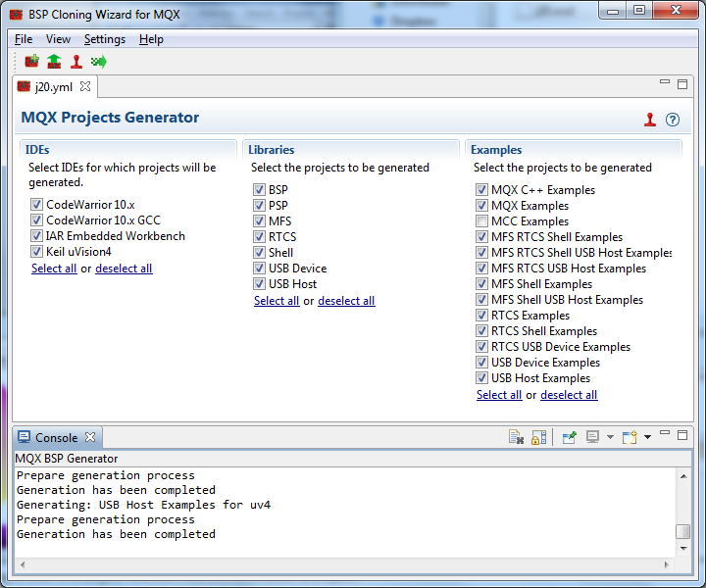This screenshot has height=588, width=706.
Task: Close the j20.yml editor tab
Action: 85,86
